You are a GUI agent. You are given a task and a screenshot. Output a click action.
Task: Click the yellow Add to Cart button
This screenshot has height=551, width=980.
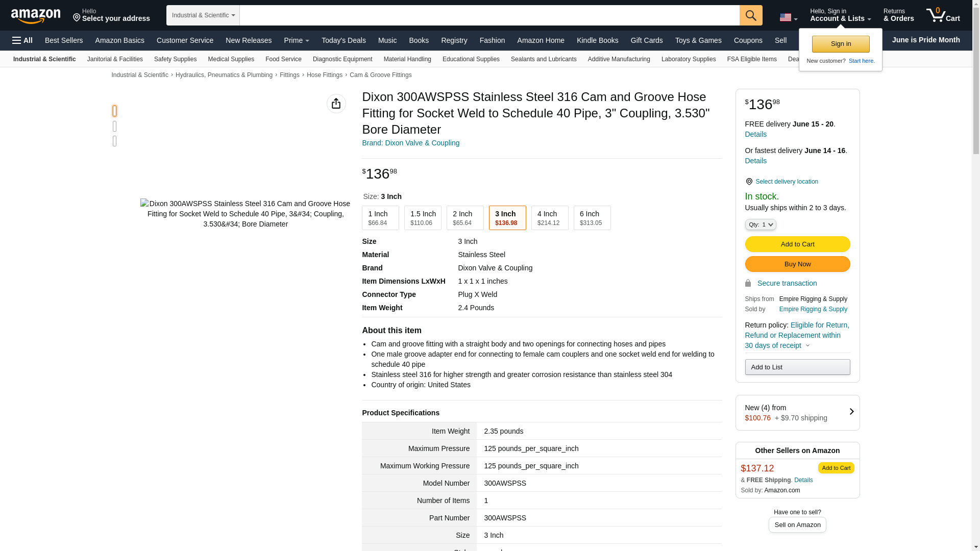(797, 244)
